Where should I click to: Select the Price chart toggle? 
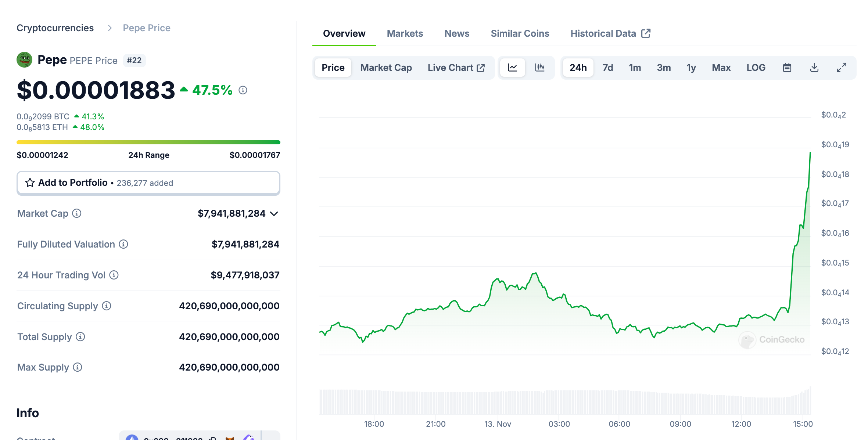333,68
